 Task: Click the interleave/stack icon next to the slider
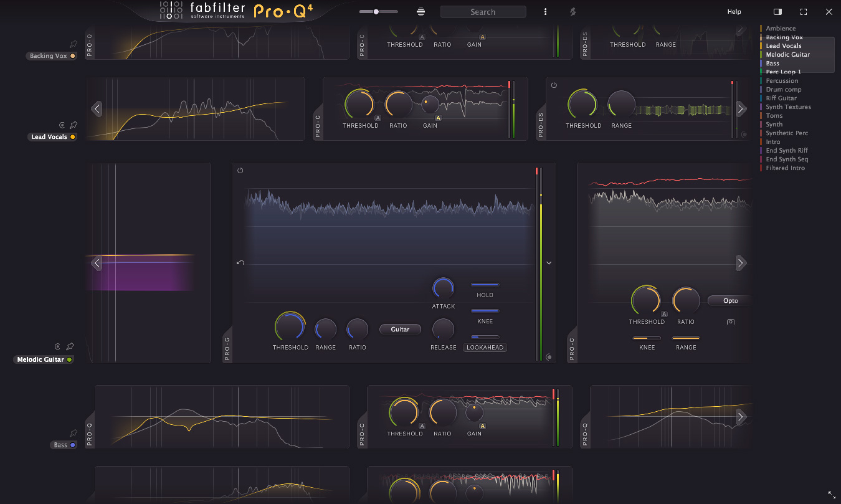[x=420, y=11]
